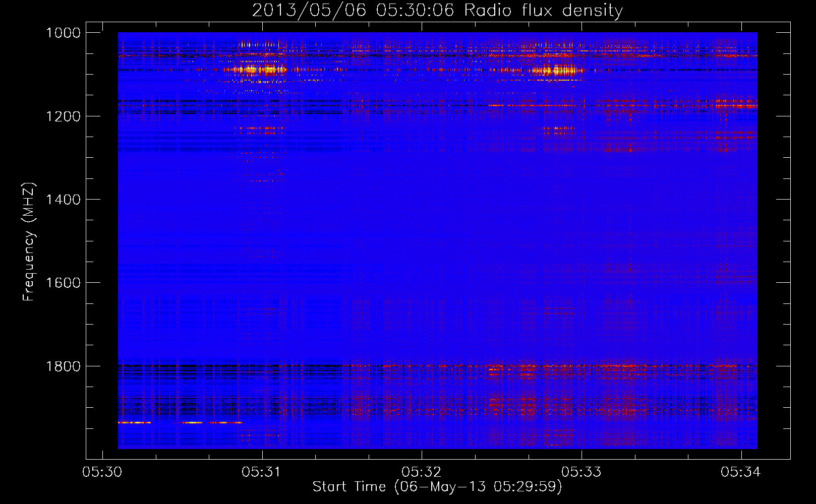Click the 05:30 time tick label
This screenshot has width=816, height=504.
click(102, 472)
